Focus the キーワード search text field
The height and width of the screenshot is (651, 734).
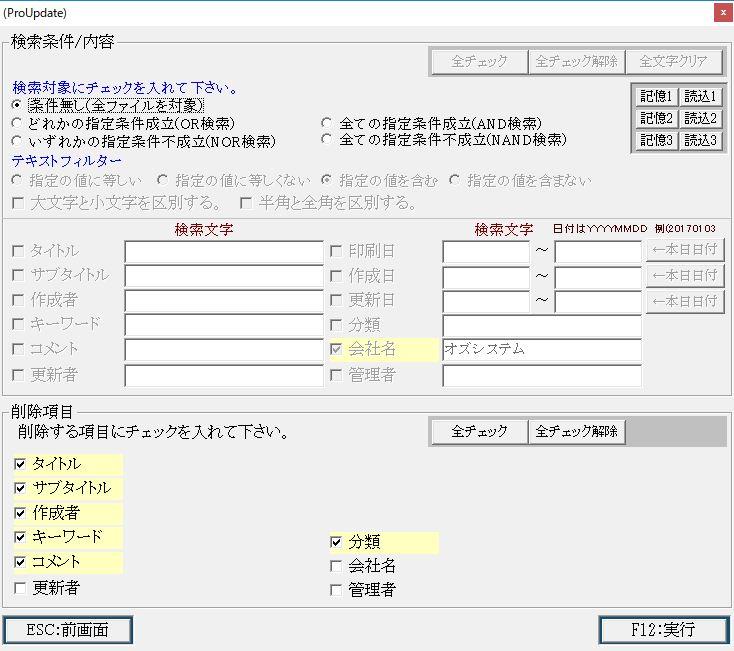[x=224, y=325]
